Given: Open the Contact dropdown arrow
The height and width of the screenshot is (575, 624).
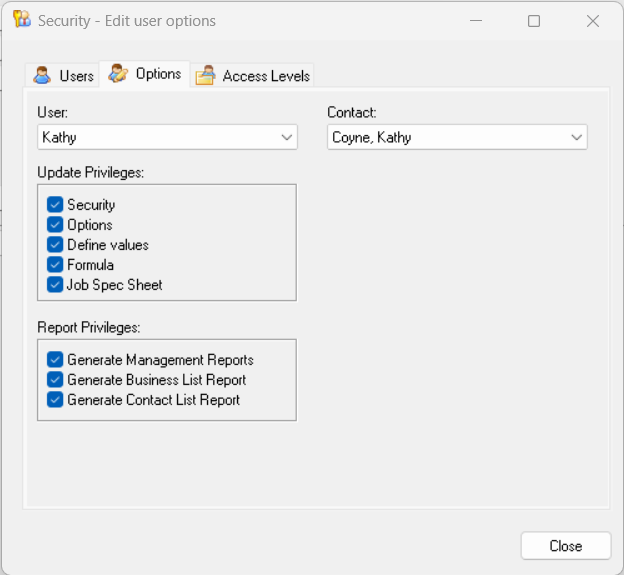Looking at the screenshot, I should coord(577,137).
